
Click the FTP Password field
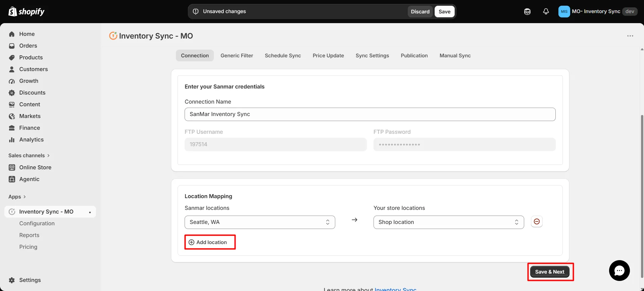(x=464, y=144)
